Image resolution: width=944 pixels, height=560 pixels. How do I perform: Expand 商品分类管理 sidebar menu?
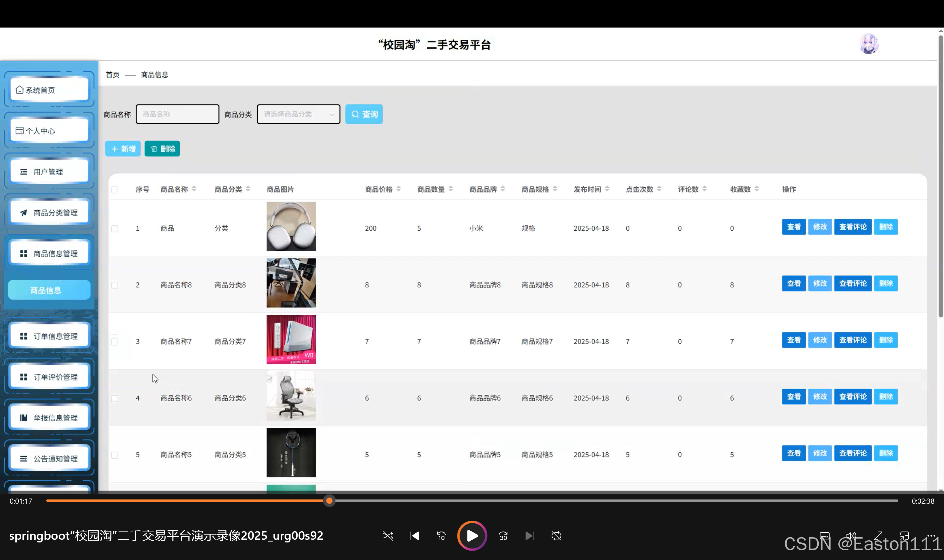tap(49, 212)
